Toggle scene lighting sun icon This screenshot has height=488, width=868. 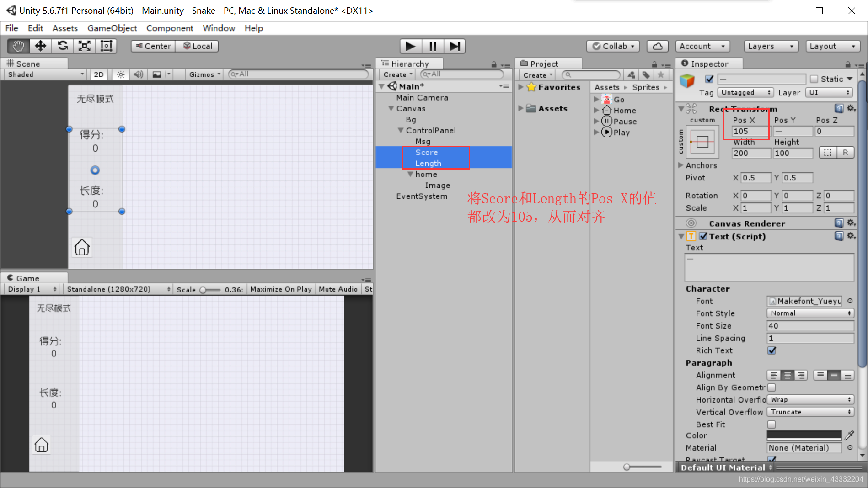point(121,74)
